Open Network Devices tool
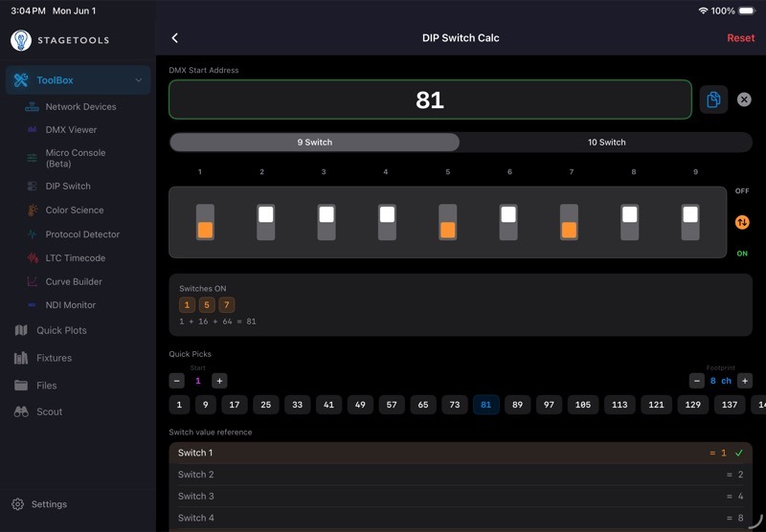Screen dimensions: 766x532 tap(79, 106)
